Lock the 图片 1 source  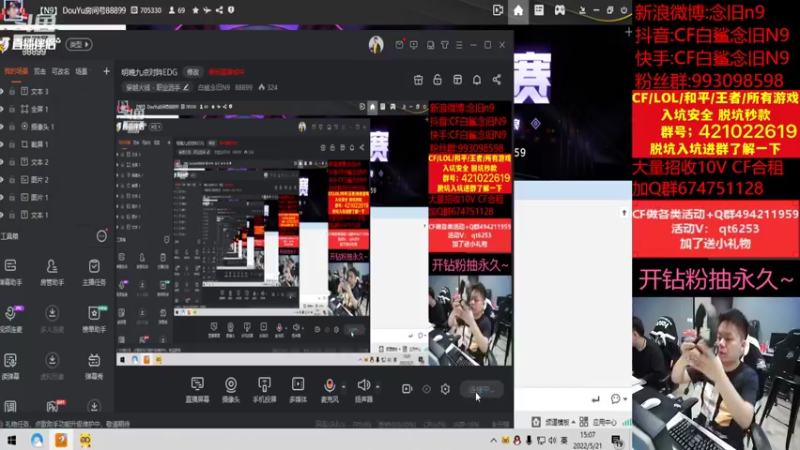(x=12, y=197)
